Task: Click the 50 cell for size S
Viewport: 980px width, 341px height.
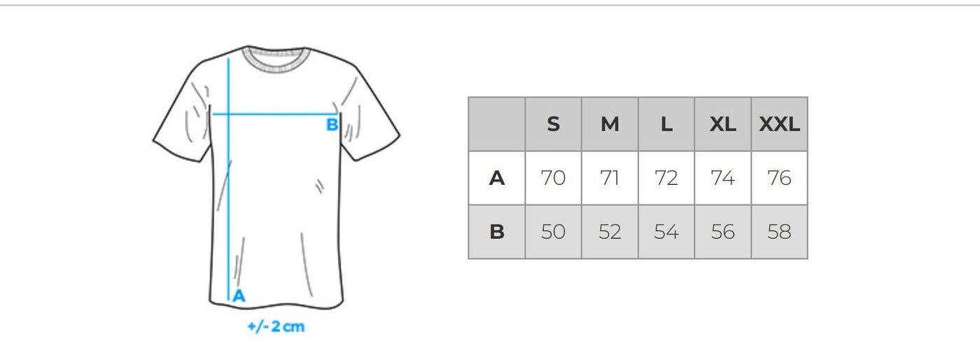Action: click(553, 232)
